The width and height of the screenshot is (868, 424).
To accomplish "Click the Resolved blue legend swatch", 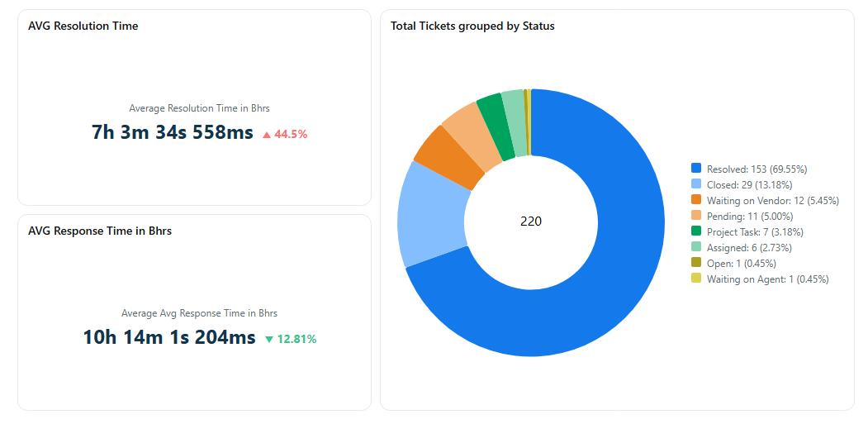I will (696, 169).
